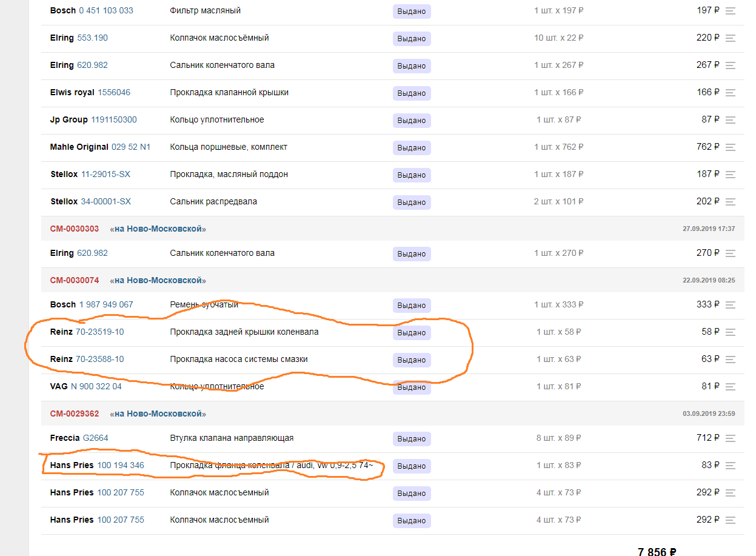Click the total 7 856 ₽

point(657,551)
